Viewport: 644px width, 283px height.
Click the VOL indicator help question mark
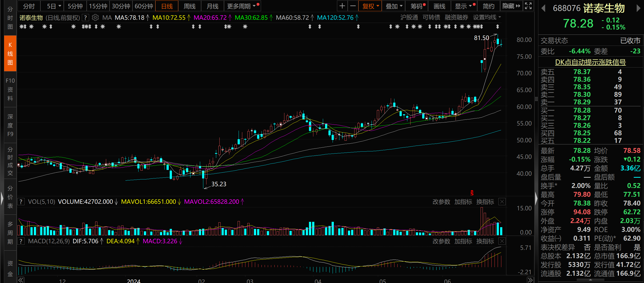(21, 202)
